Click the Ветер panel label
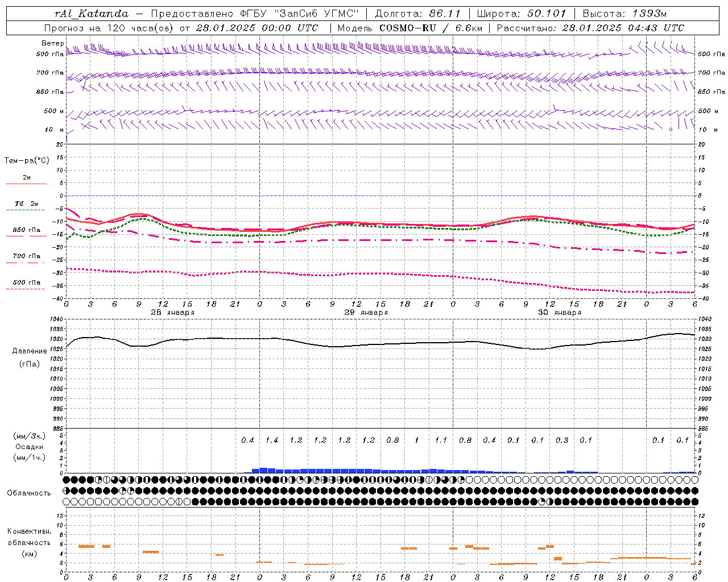Viewport: 728px width, 582px height. pyautogui.click(x=52, y=43)
